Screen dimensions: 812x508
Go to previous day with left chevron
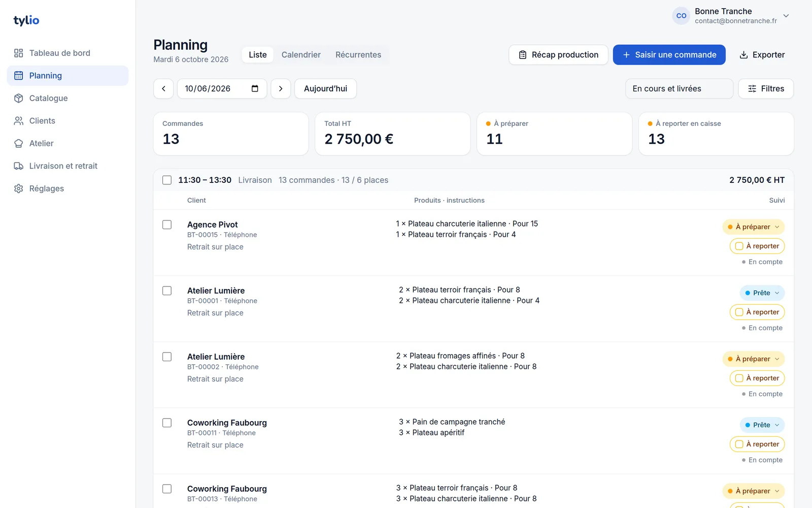[163, 88]
